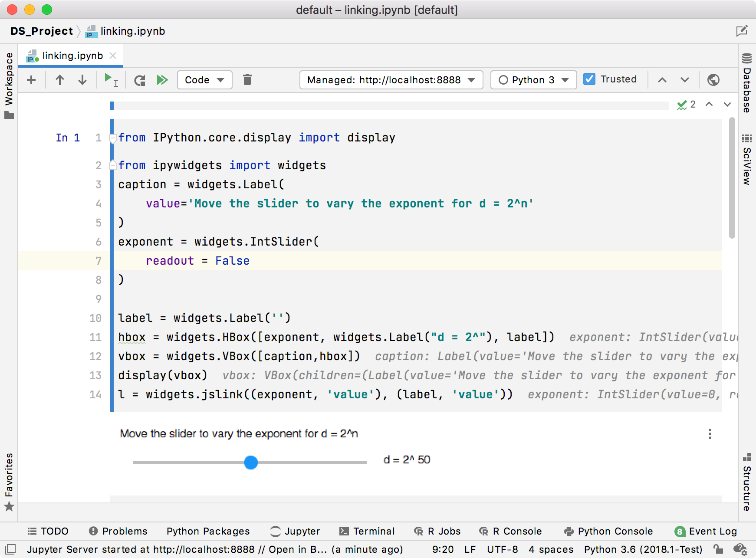The image size is (756, 558).
Task: Open SciView tool window
Action: coord(747,160)
